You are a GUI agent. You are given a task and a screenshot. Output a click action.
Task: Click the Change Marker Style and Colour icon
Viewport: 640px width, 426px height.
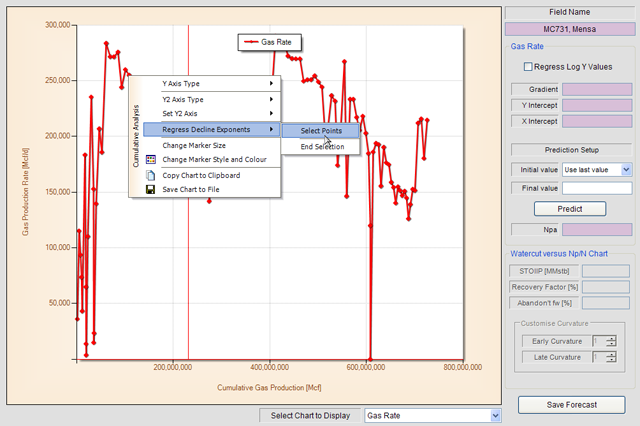[151, 159]
